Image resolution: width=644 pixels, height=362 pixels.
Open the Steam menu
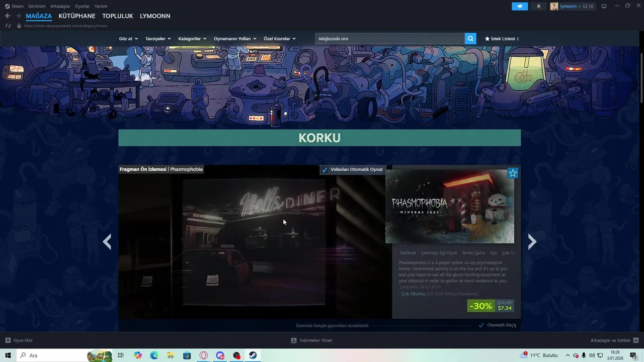coord(18,6)
